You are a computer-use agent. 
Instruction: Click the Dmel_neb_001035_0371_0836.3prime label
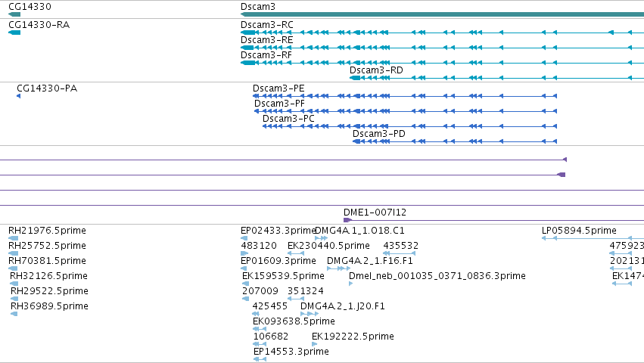437,276
